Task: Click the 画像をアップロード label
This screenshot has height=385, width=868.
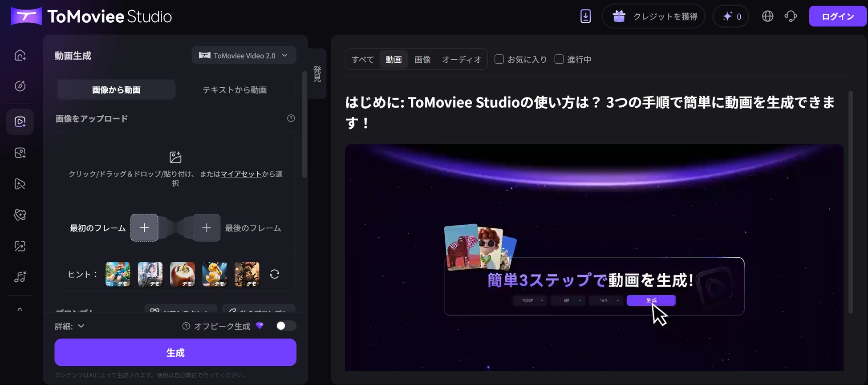Action: coord(92,119)
